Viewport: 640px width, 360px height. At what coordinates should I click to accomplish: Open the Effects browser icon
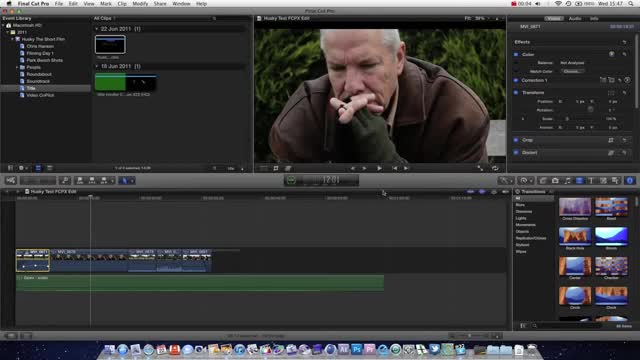click(543, 180)
